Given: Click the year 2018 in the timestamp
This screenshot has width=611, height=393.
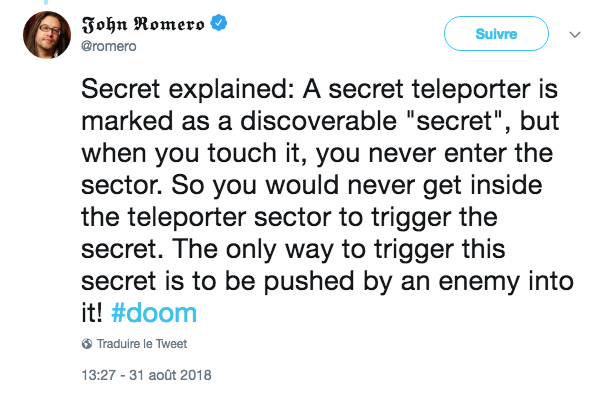Looking at the screenshot, I should coord(196,375).
